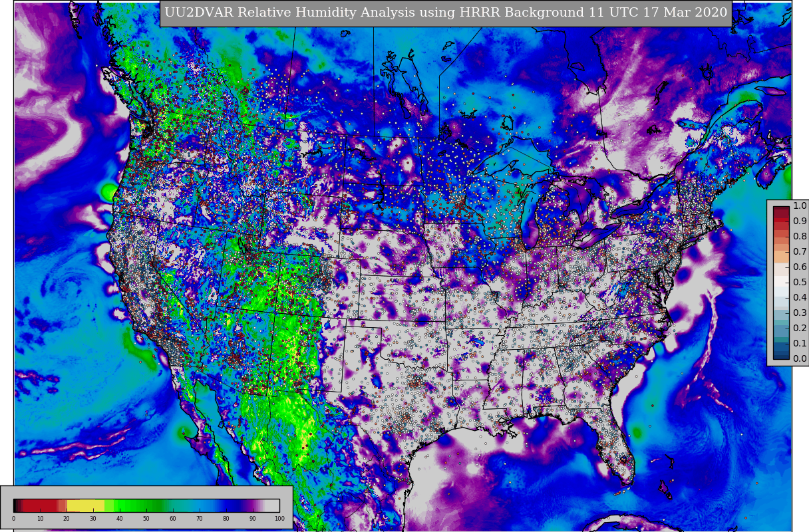This screenshot has height=532, width=809.
Task: Click the "30" tick label on humidity scale
Action: 93,518
